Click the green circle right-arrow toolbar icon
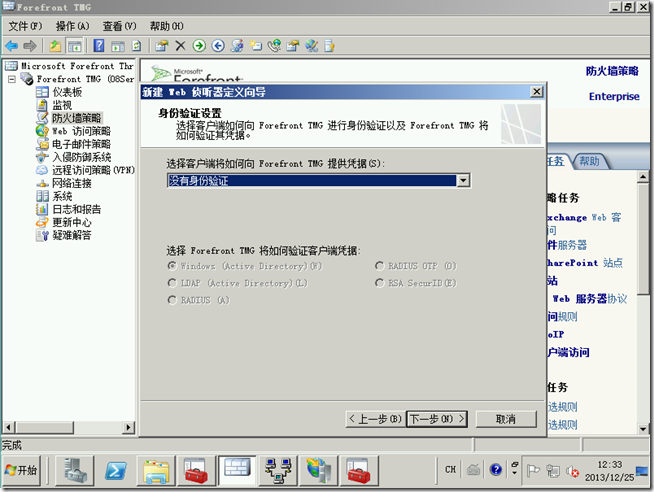The image size is (654, 492). (199, 45)
